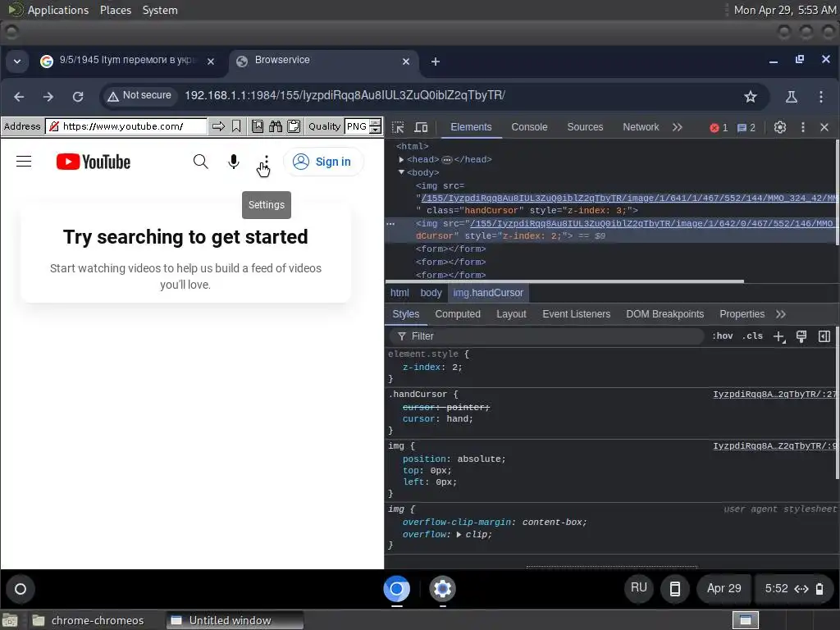Screen dimensions: 840x630
Task: Click the blue issues count badge
Action: [x=746, y=127]
